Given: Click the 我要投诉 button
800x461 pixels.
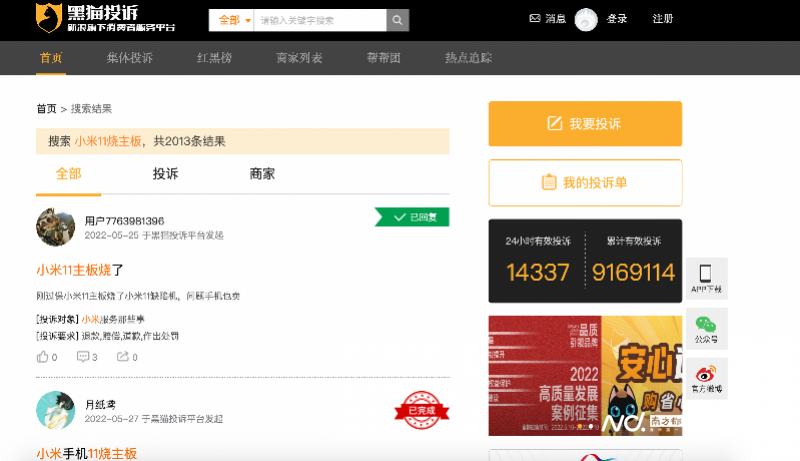Looking at the screenshot, I should coord(585,123).
